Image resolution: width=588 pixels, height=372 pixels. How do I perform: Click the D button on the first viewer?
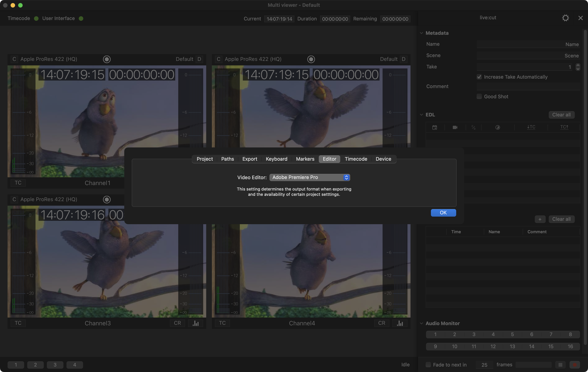click(199, 59)
